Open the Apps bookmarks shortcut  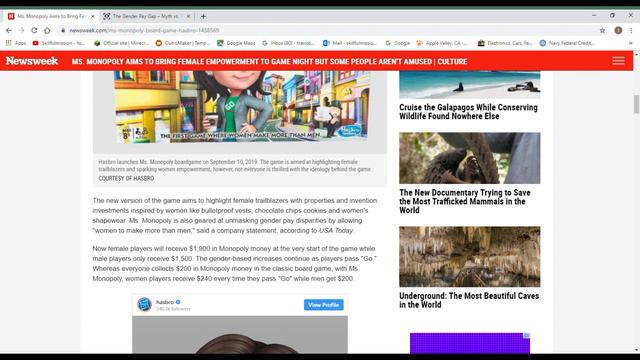click(16, 43)
